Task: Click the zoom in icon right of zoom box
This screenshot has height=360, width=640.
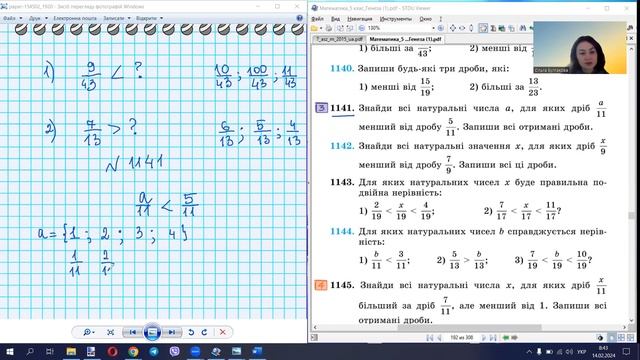Action: (x=440, y=28)
